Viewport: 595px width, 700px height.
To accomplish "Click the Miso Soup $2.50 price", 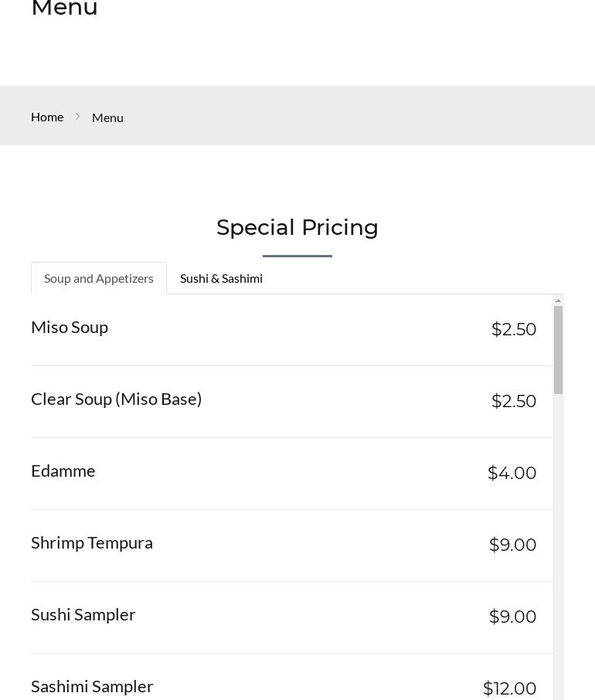I will tap(513, 329).
